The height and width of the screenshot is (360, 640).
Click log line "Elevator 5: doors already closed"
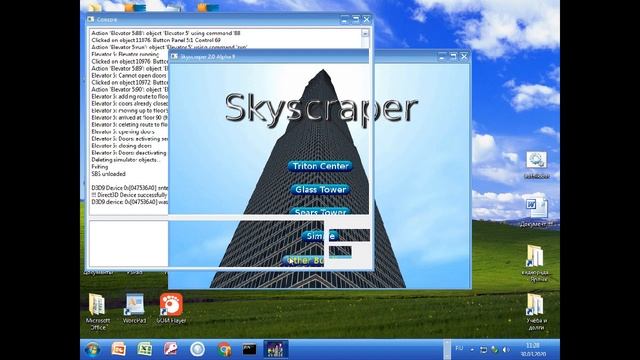pos(130,104)
